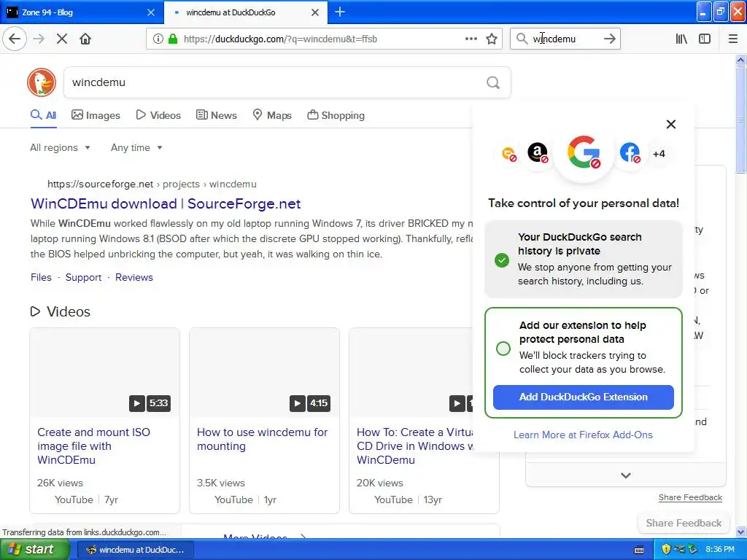The width and height of the screenshot is (747, 560).
Task: Click the Add DuckDuckGo Extension button
Action: [583, 397]
